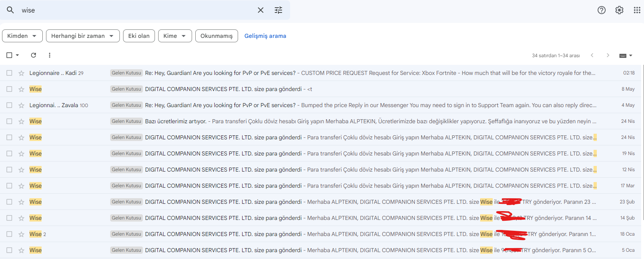Star the Legionnai. .. Zavala email
This screenshot has height=259, width=644.
click(x=21, y=105)
